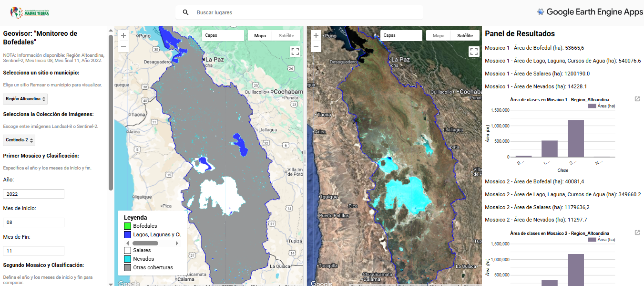Toggle fullscreen on the left map
This screenshot has width=644, height=286.
pyautogui.click(x=295, y=52)
